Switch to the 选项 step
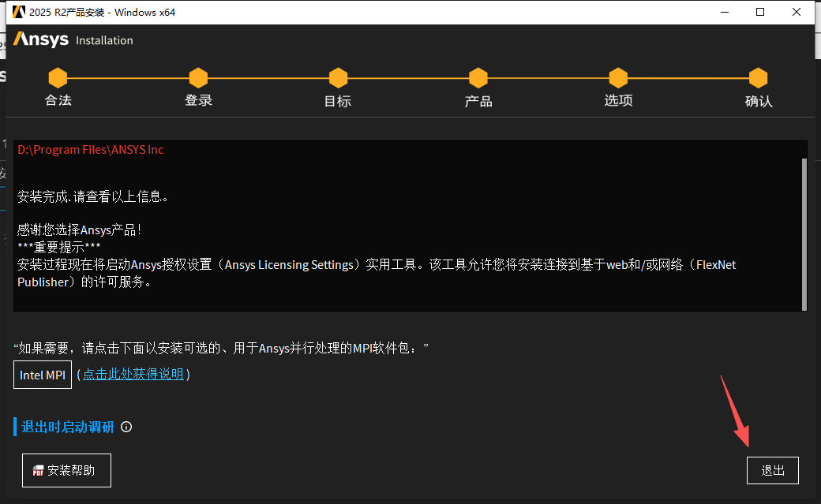The image size is (821, 504). coord(618,78)
